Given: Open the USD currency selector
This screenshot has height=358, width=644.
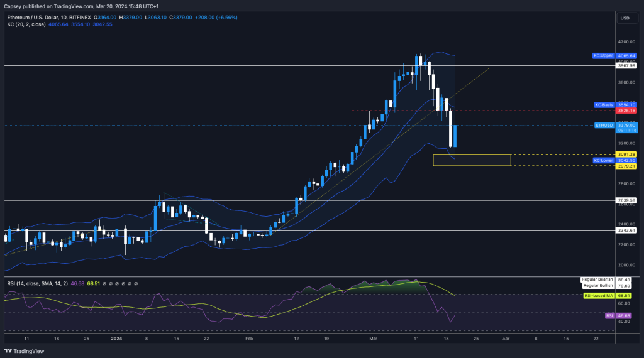Looking at the screenshot, I should (x=625, y=18).
